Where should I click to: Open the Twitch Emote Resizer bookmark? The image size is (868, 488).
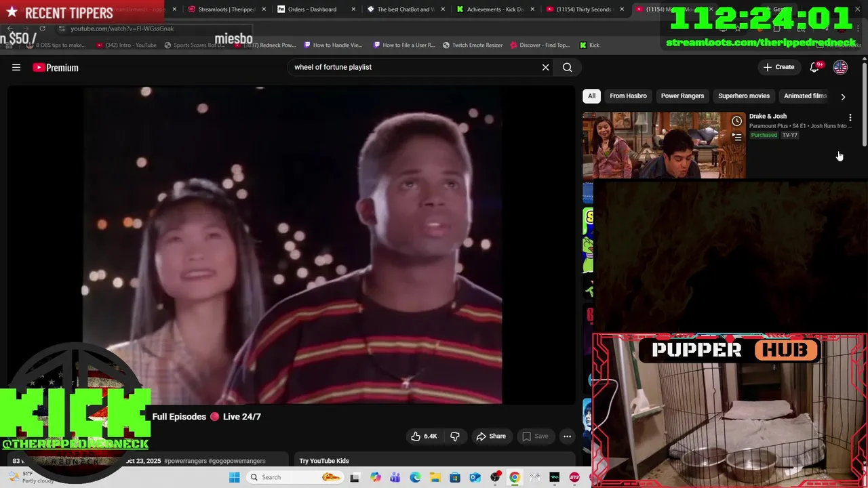click(473, 45)
